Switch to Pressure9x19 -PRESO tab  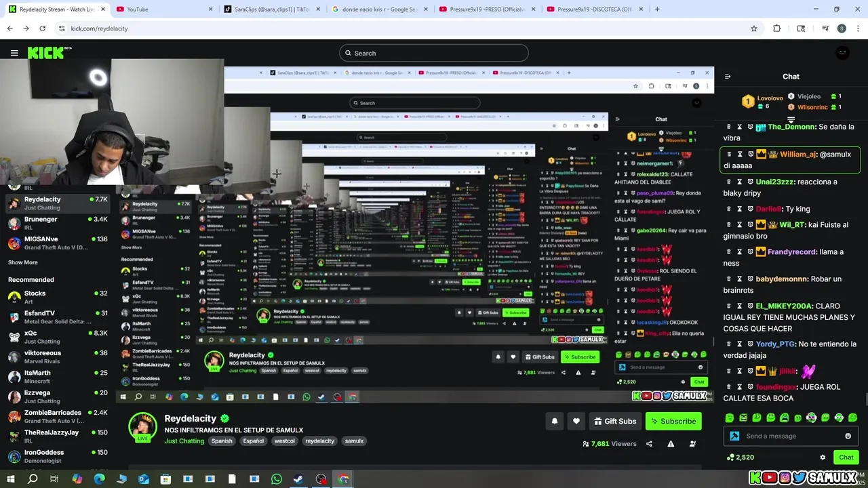click(487, 9)
